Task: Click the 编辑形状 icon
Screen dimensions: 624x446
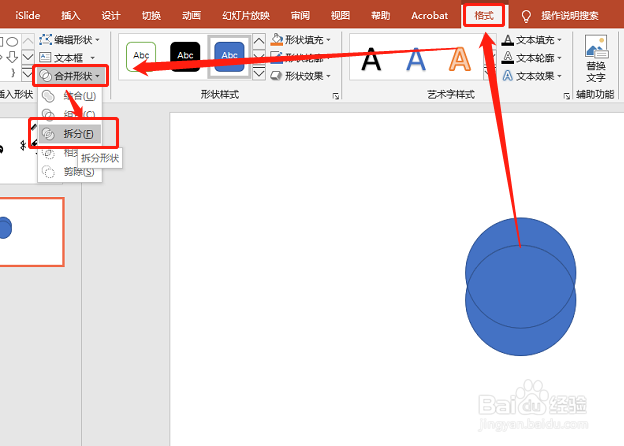Action: coord(45,40)
